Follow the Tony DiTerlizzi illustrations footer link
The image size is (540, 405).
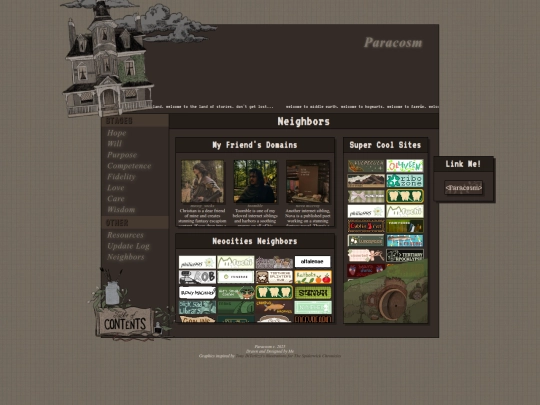click(x=288, y=356)
